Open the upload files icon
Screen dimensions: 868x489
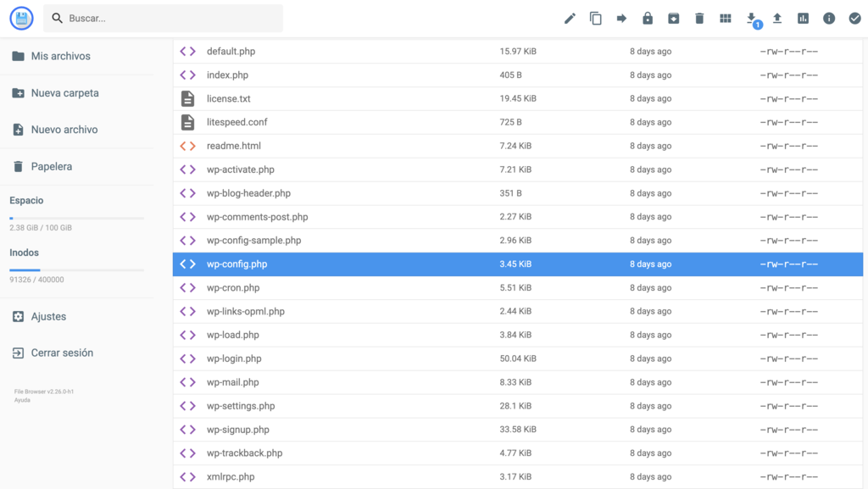tap(776, 18)
